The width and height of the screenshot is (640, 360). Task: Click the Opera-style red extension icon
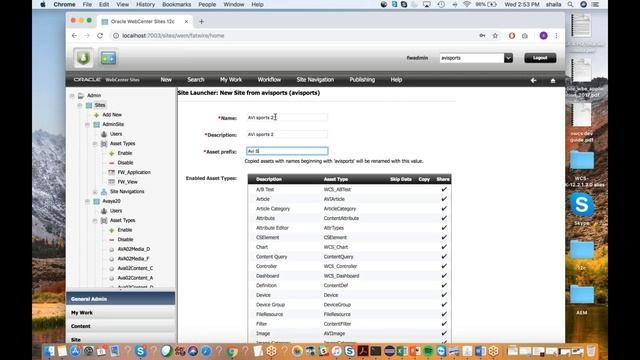click(511, 36)
